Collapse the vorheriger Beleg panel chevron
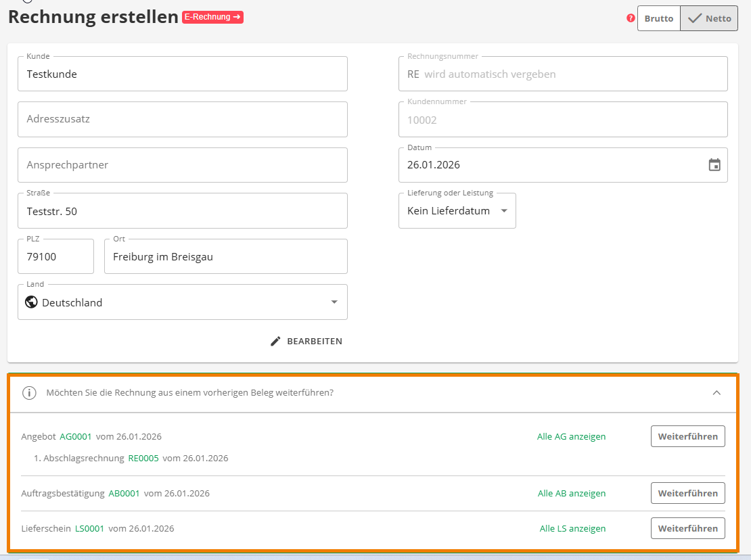This screenshot has height=560, width=751. click(x=716, y=393)
